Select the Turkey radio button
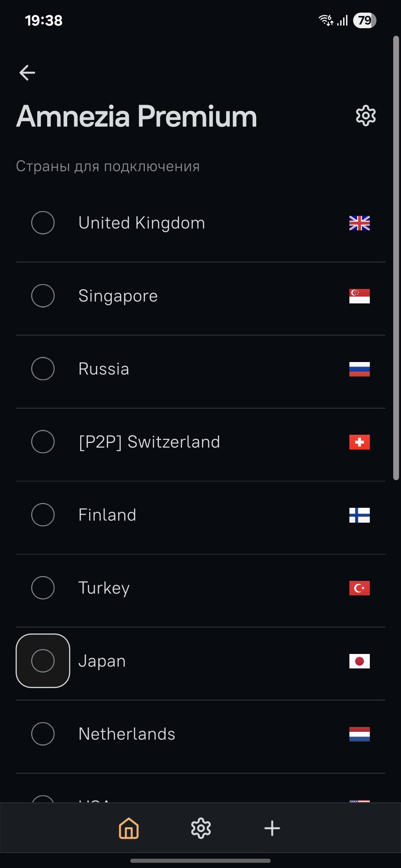The image size is (401, 868). point(43,588)
